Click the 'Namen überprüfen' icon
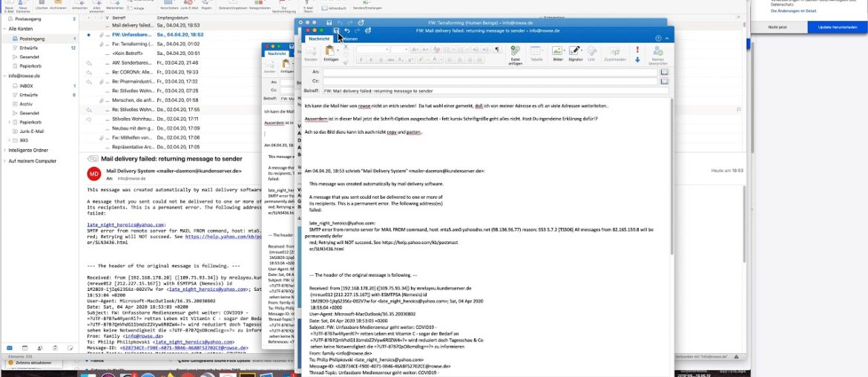868x377 pixels. tap(659, 53)
